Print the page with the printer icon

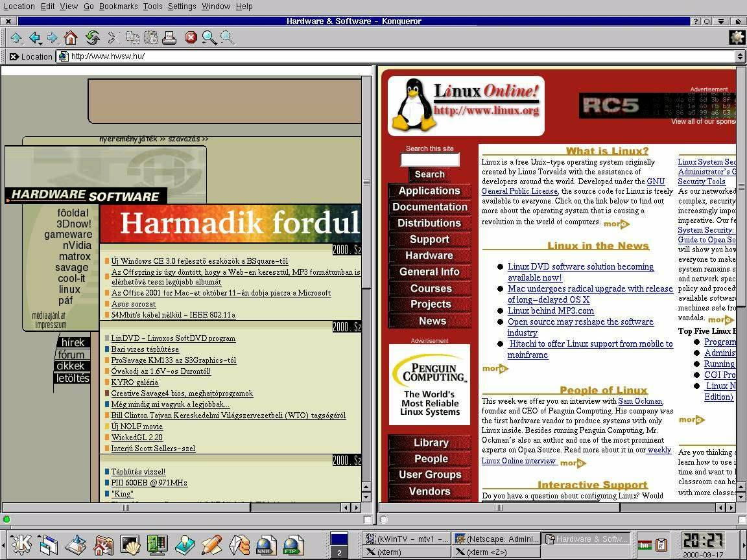click(169, 38)
